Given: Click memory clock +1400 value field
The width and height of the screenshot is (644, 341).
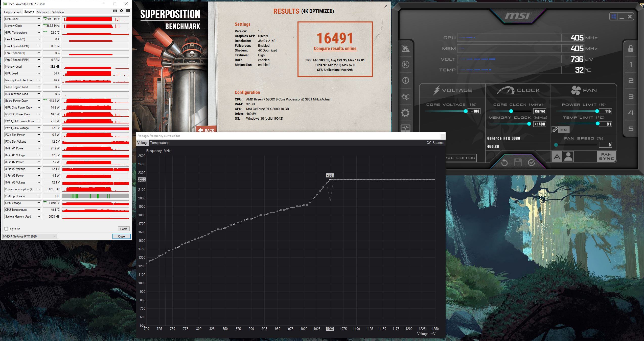Looking at the screenshot, I should [x=539, y=124].
